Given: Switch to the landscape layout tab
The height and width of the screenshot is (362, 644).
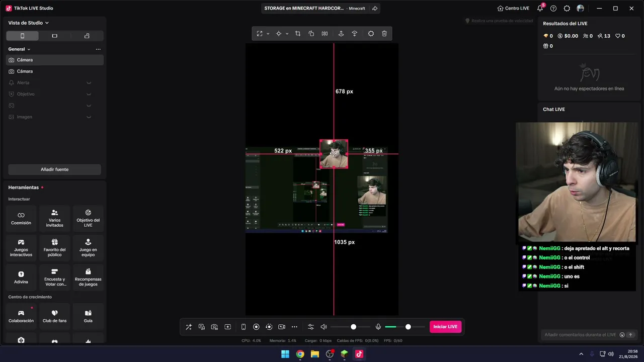Looking at the screenshot, I should click(x=54, y=36).
